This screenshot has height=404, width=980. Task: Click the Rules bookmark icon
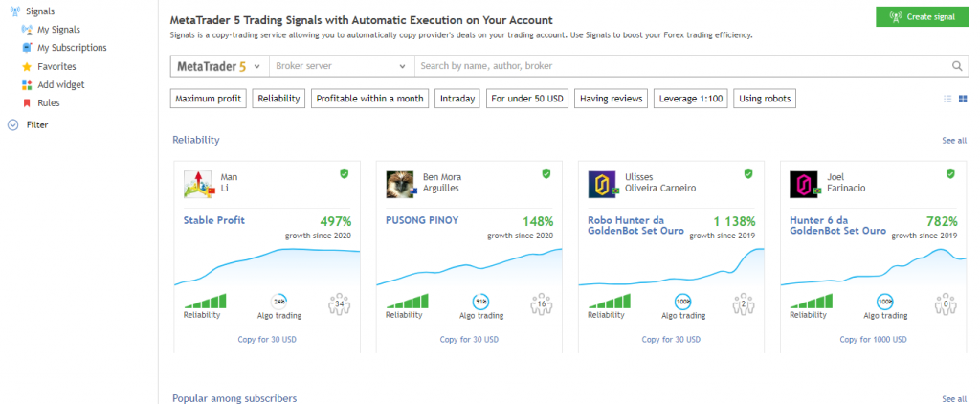click(26, 102)
